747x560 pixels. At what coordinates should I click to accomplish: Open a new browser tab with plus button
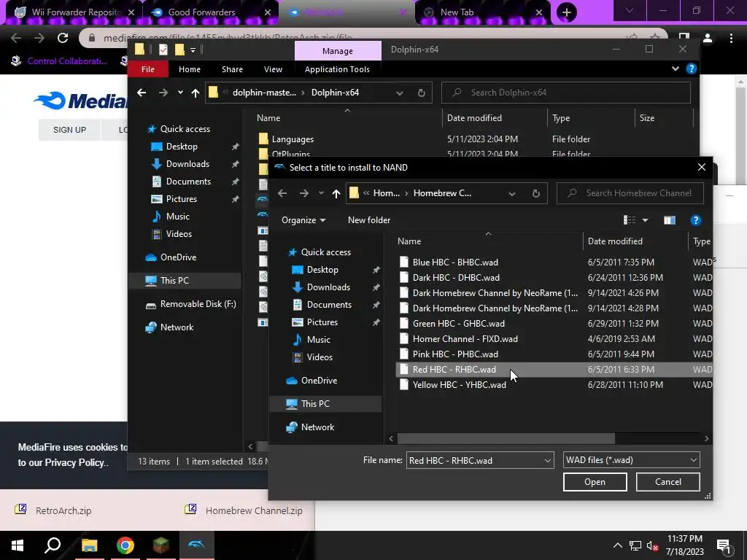coord(566,12)
